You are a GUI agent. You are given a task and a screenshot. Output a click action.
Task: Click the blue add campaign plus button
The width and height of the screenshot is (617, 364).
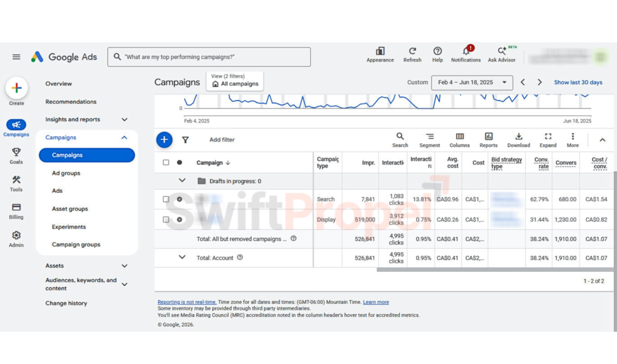(x=164, y=140)
